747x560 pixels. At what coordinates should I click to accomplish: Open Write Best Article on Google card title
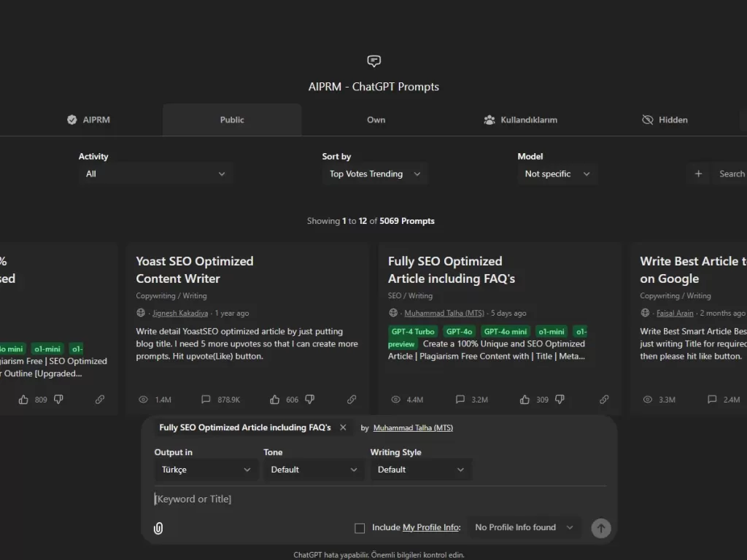pos(693,270)
